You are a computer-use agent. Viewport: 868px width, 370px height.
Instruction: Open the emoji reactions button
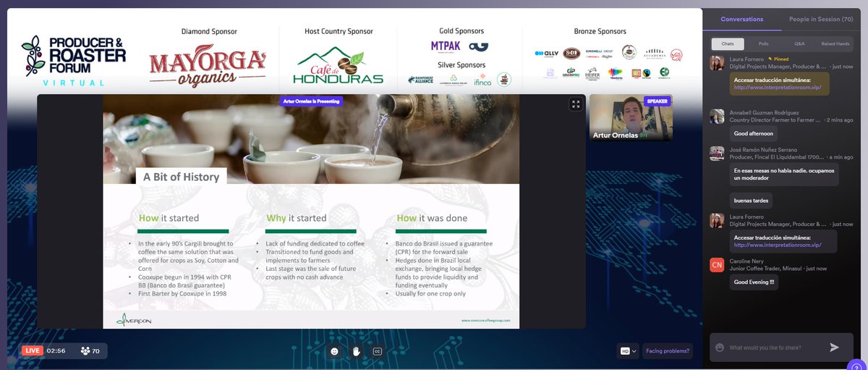(x=334, y=351)
